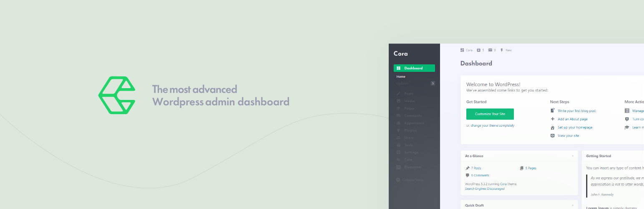The width and height of the screenshot is (644, 209).
Task: Click the New lightning bolt icon
Action: 502,50
